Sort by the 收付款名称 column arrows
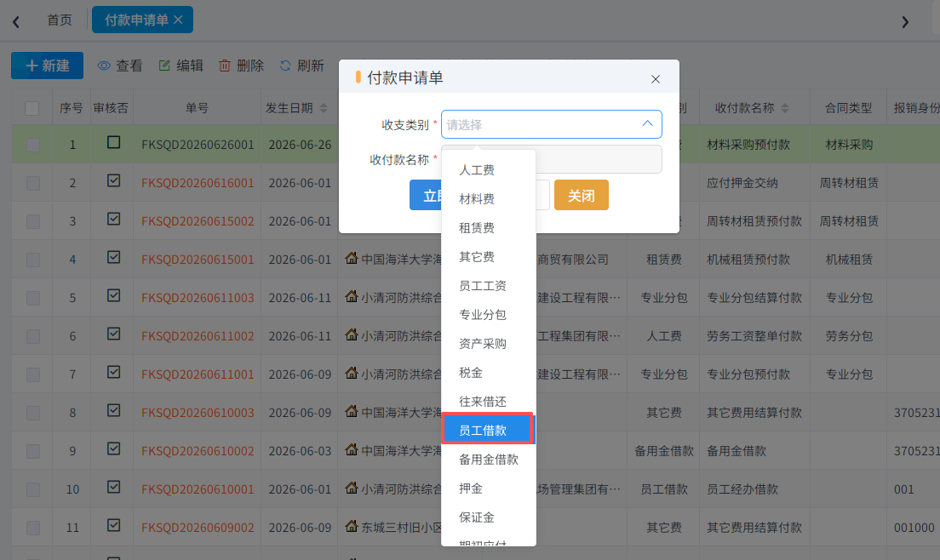Viewport: 940px width, 560px height. (x=785, y=108)
